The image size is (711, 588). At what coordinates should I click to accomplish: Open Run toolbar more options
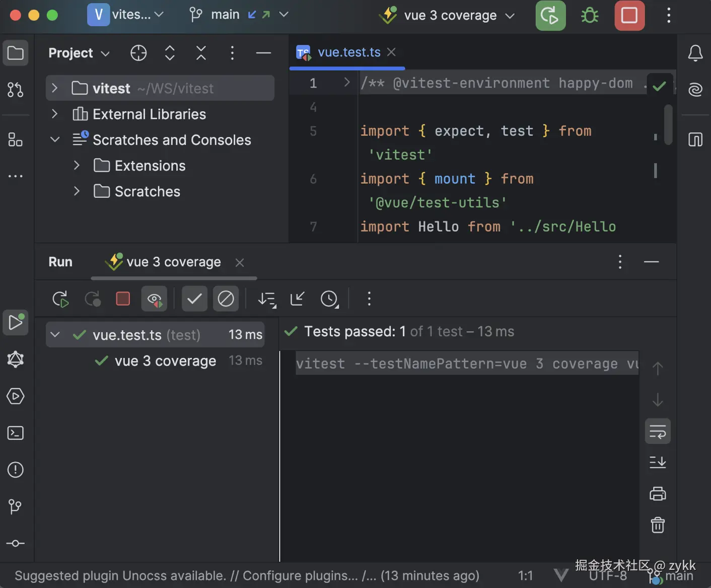pos(369,299)
